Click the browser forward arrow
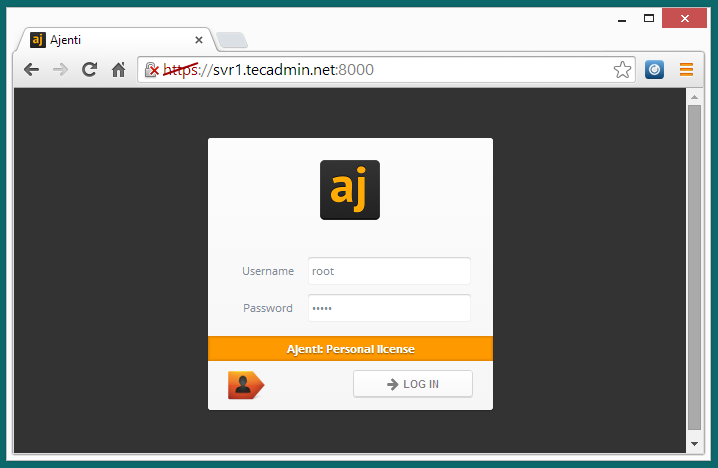This screenshot has height=468, width=718. pos(60,70)
